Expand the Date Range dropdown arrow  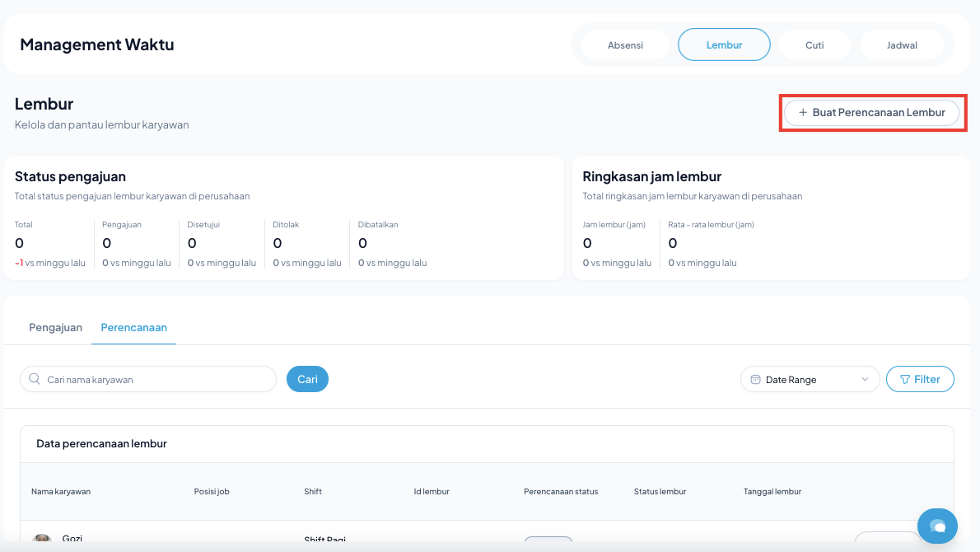tap(865, 380)
